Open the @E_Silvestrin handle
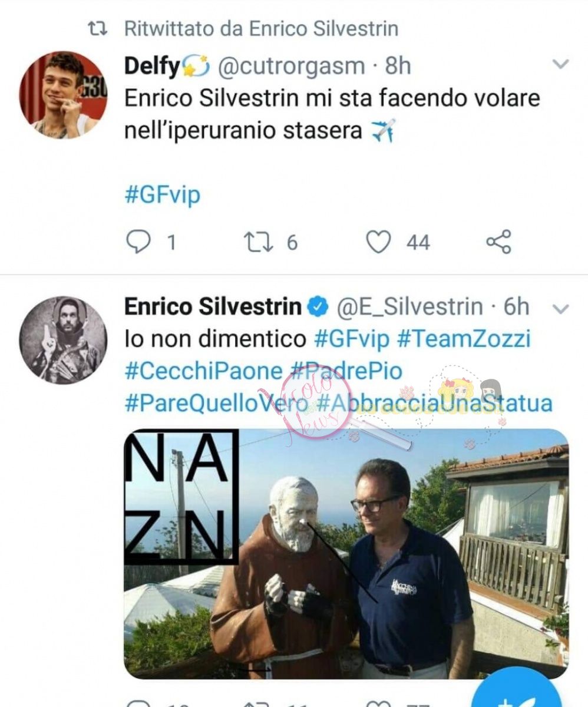The width and height of the screenshot is (588, 707). 409,307
